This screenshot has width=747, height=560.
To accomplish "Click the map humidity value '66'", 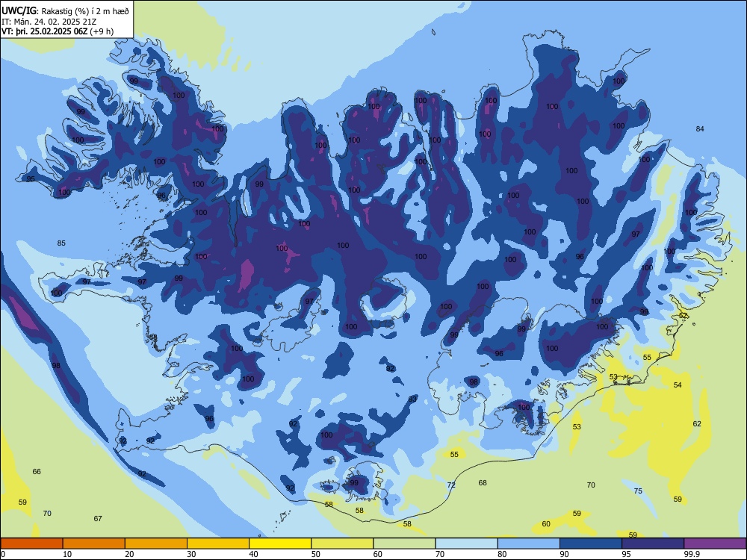I will pyautogui.click(x=37, y=471).
